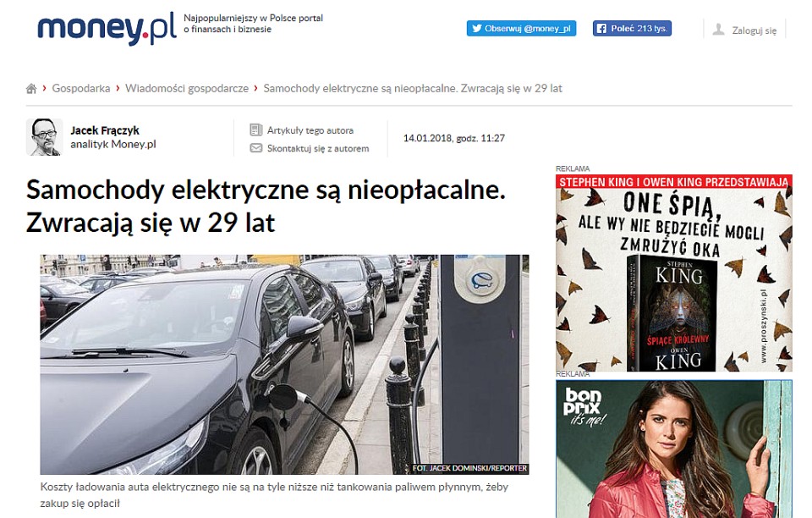Click Poleć 213 tys. Facebook button

(x=632, y=29)
